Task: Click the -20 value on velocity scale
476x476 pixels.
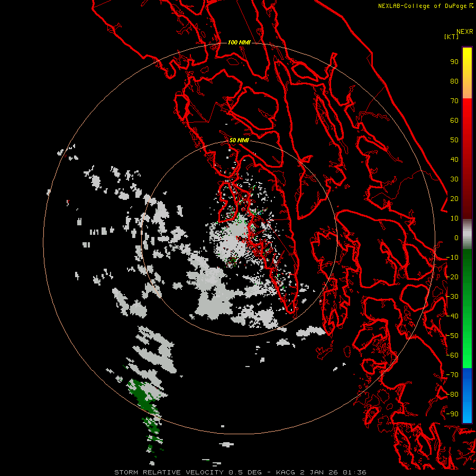Action: (452, 277)
